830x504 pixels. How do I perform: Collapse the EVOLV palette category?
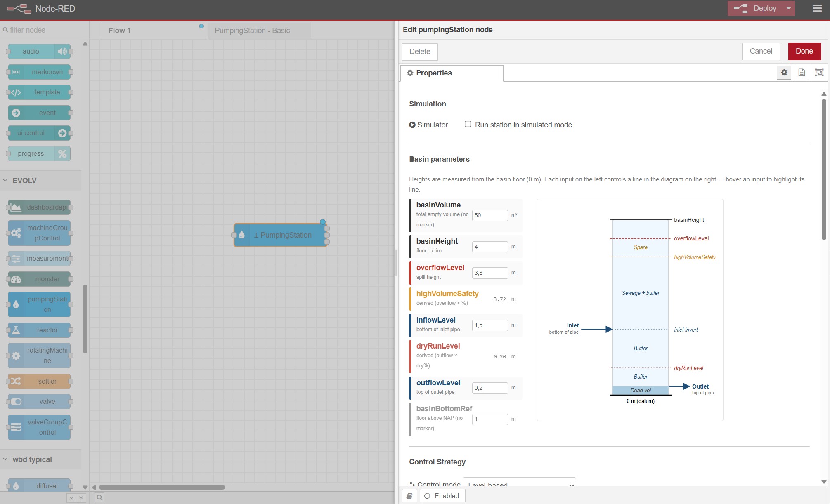coord(40,181)
